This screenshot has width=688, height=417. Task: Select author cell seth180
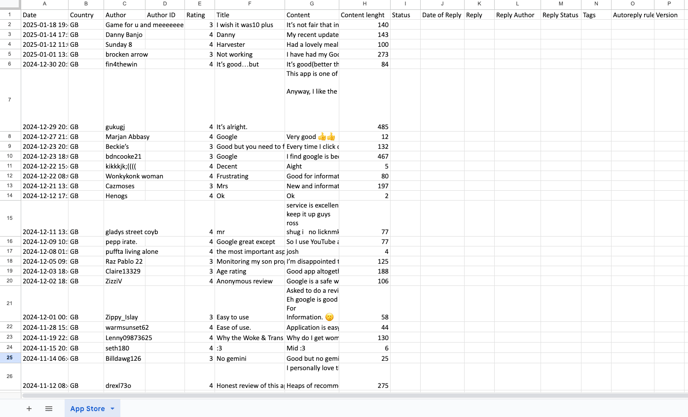124,348
